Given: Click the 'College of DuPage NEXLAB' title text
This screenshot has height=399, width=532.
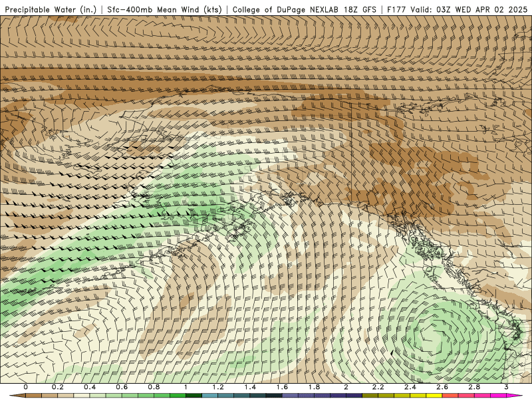Looking at the screenshot, I should point(285,9).
